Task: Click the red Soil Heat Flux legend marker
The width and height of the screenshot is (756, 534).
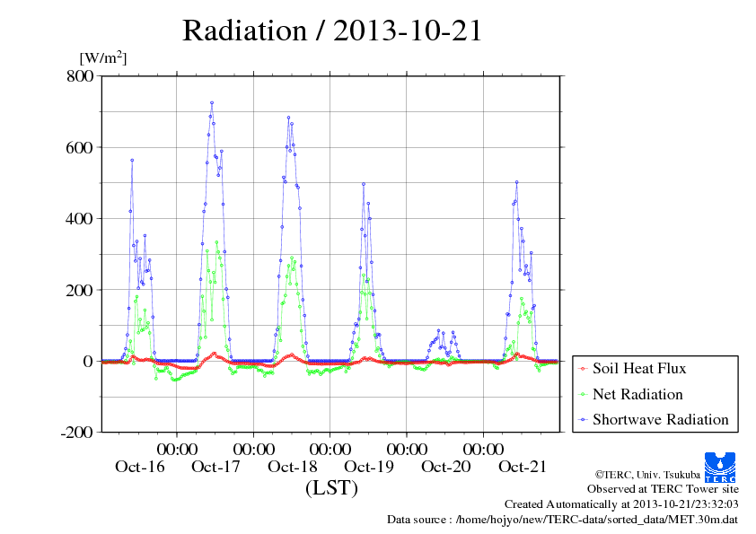Action: click(x=583, y=369)
